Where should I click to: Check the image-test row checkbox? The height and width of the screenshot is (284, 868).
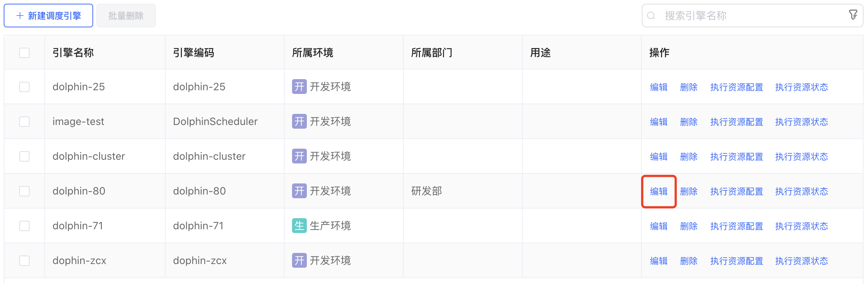[x=24, y=121]
